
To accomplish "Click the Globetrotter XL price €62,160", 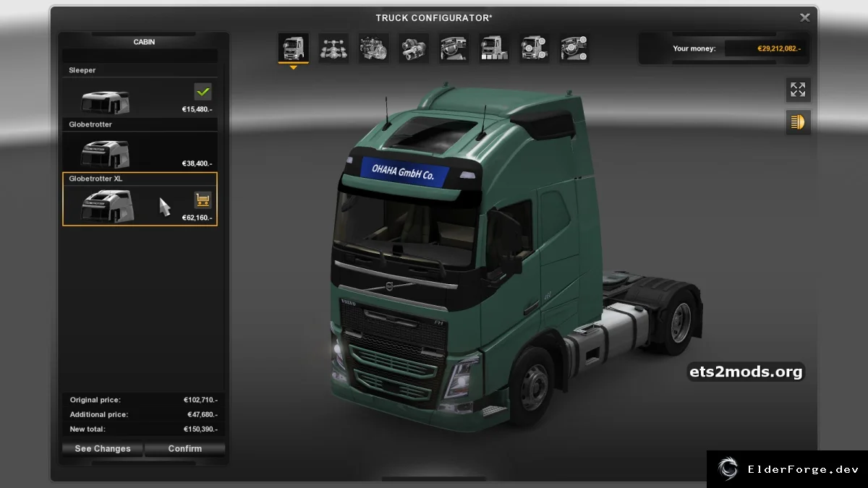I will (x=197, y=218).
